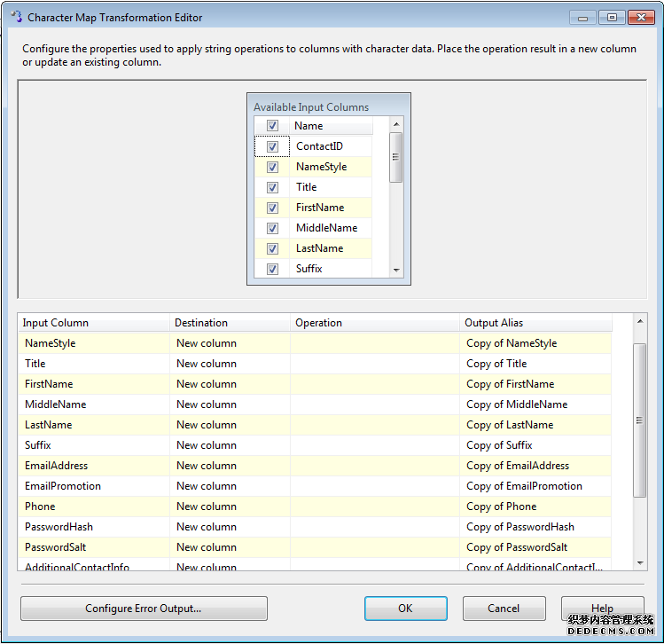Maximize the editor window

pyautogui.click(x=612, y=17)
